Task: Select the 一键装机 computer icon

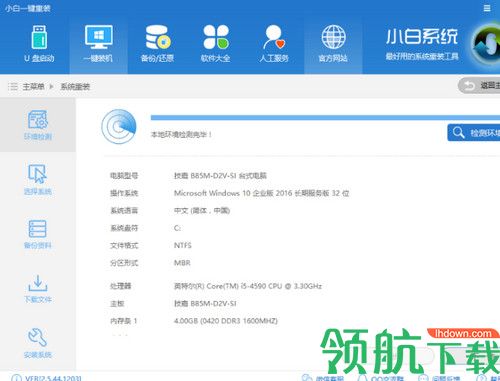Action: [x=98, y=37]
